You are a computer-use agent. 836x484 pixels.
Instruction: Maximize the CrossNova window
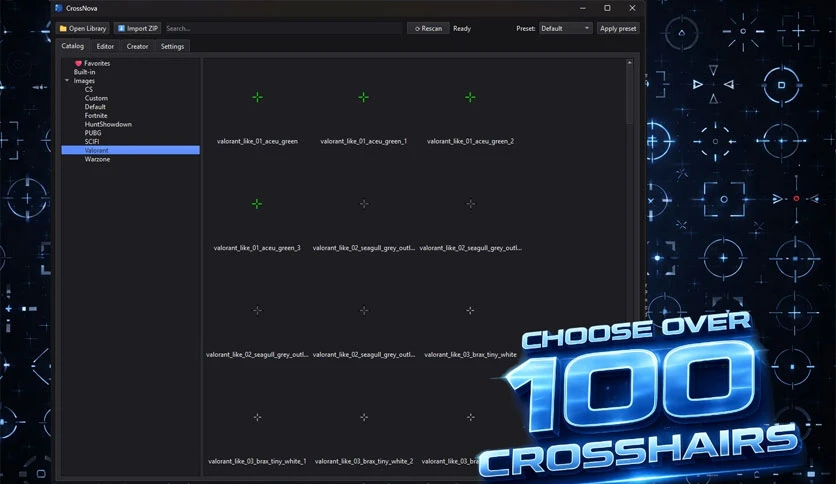coord(607,8)
